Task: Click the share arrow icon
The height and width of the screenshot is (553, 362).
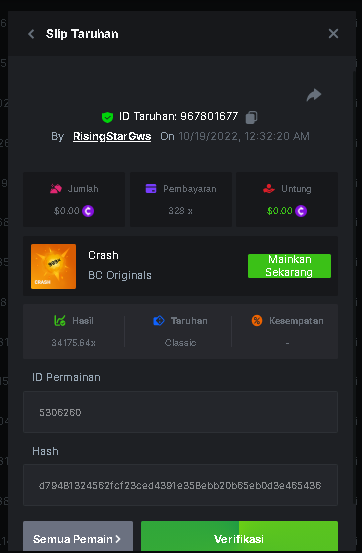Action: pyautogui.click(x=314, y=95)
